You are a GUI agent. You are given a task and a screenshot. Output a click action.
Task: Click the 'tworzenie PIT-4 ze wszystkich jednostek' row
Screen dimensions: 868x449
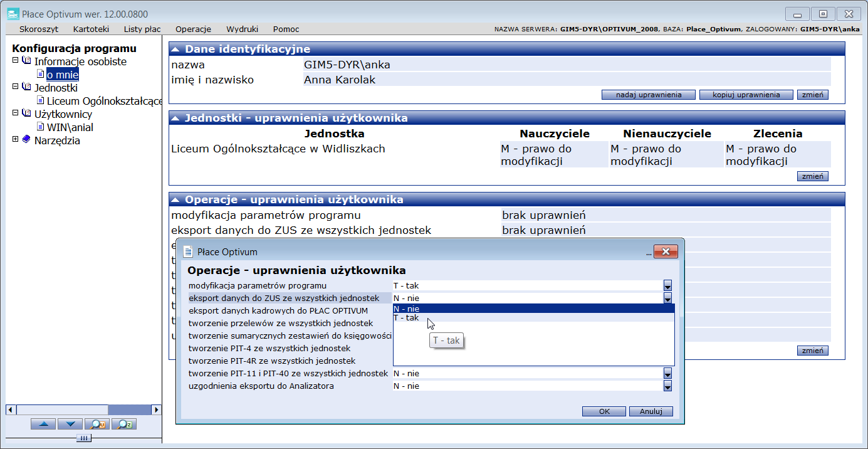(x=290, y=348)
